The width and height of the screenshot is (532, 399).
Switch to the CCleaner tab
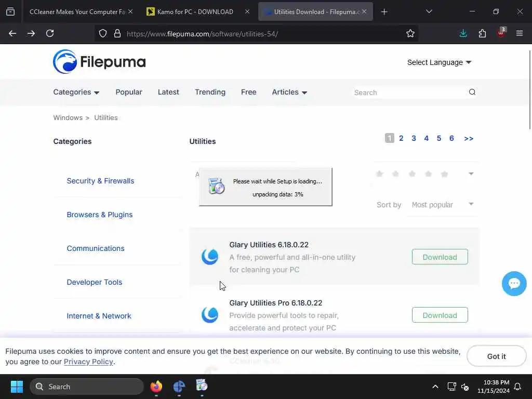click(x=77, y=12)
